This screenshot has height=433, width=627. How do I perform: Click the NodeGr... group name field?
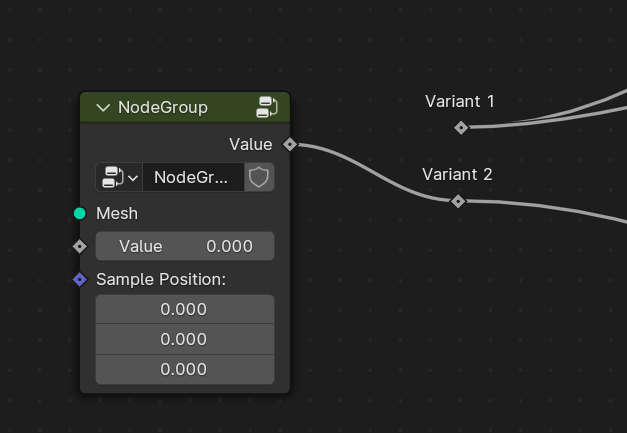(193, 177)
